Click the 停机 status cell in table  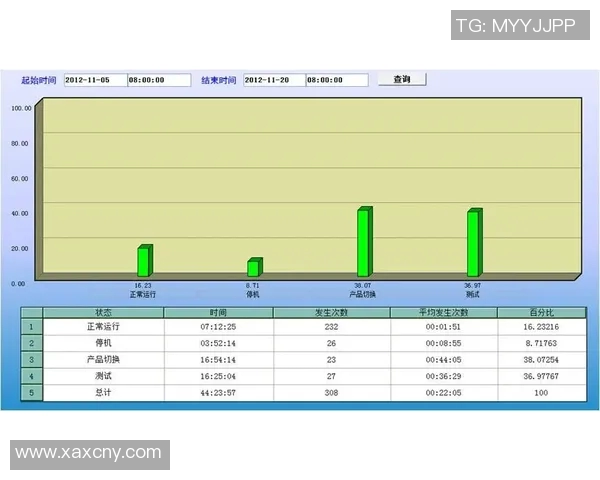[103, 343]
